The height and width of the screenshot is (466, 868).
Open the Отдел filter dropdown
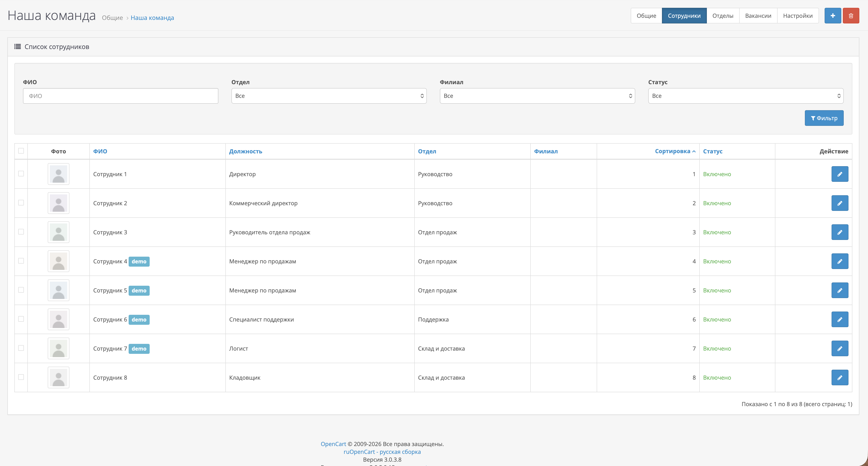(329, 96)
